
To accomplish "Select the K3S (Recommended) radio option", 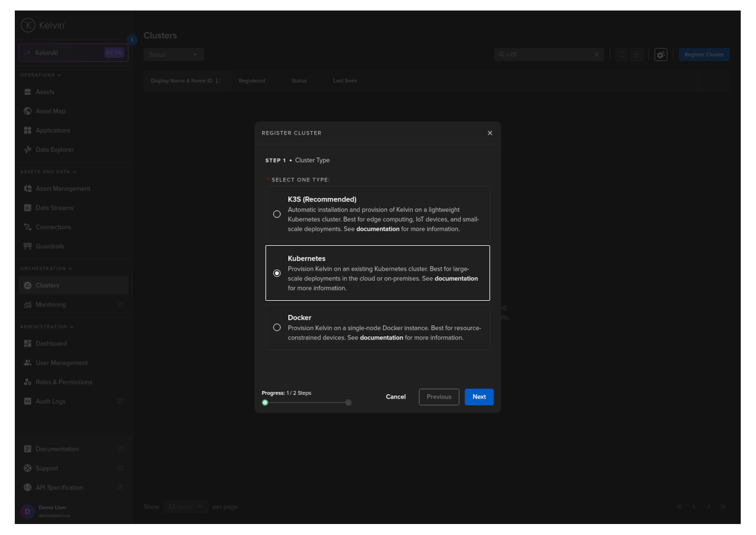I will [277, 214].
